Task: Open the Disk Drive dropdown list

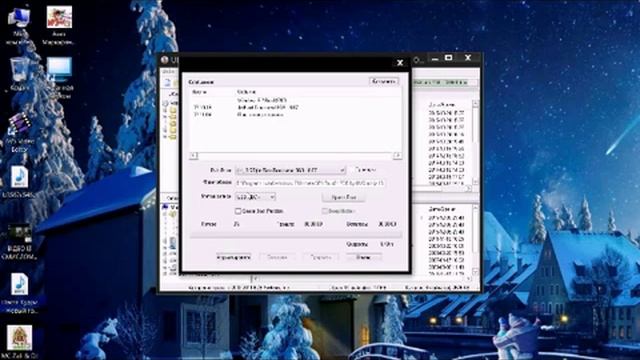Action: coord(291,170)
